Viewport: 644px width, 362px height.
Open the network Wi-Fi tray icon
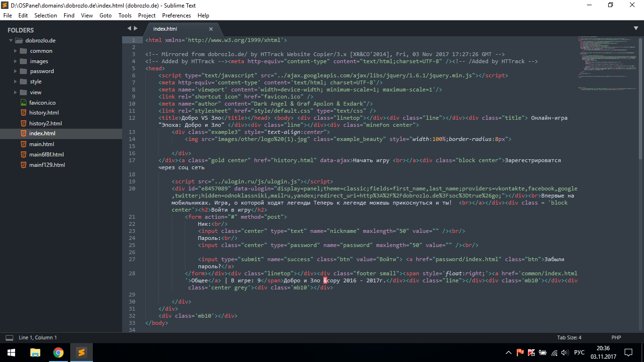[x=554, y=353]
